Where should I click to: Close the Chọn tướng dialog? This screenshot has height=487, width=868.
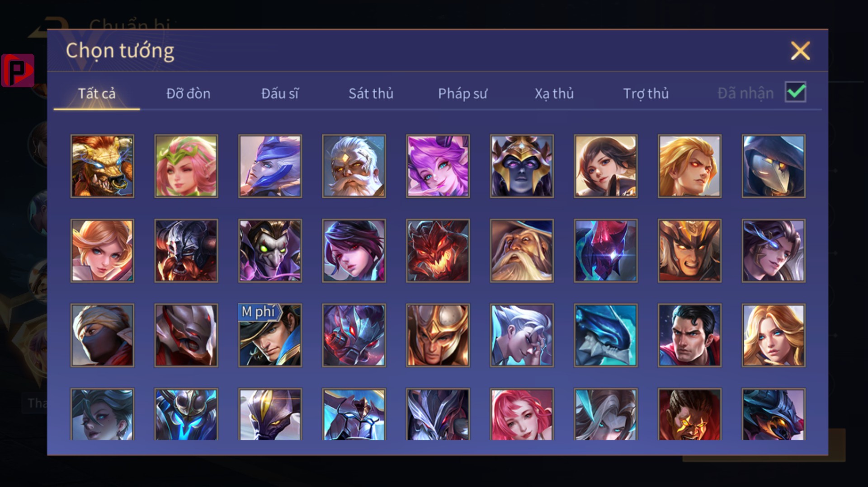pos(800,51)
